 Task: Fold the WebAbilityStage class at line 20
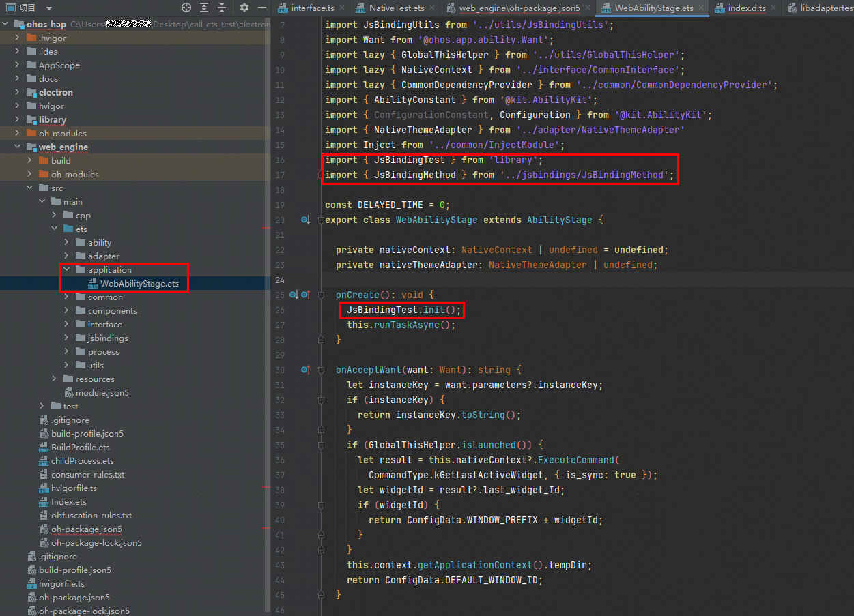(320, 220)
